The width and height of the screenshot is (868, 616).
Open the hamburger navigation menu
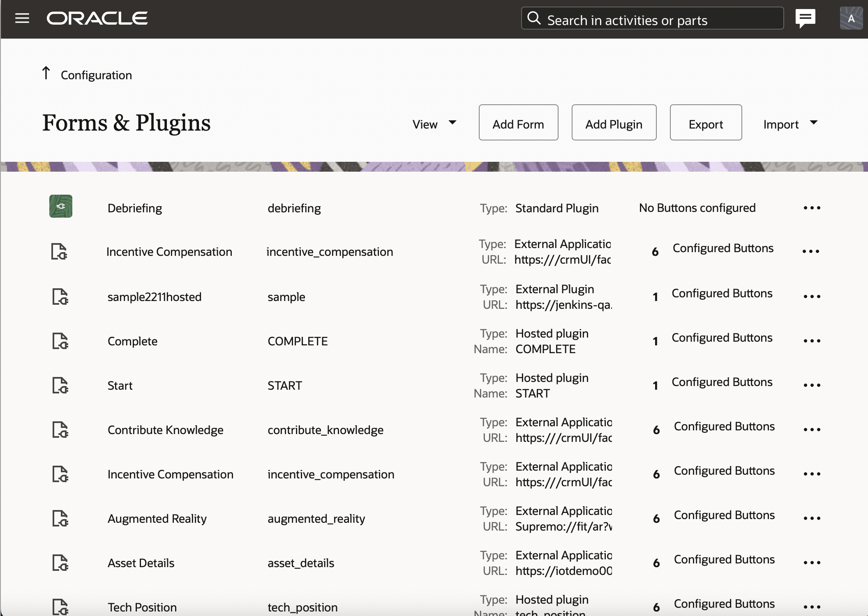[x=22, y=18]
